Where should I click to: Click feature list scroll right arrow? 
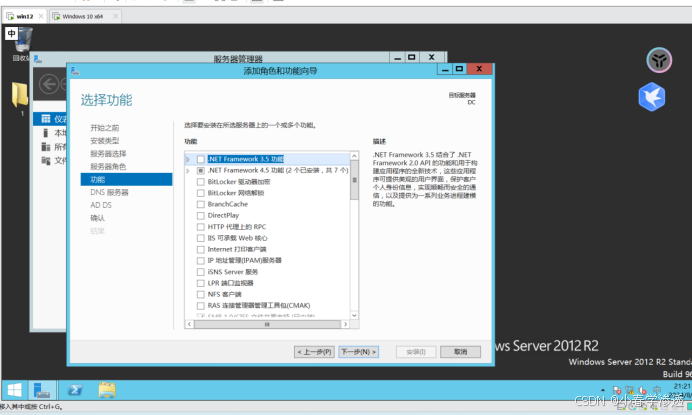click(345, 324)
